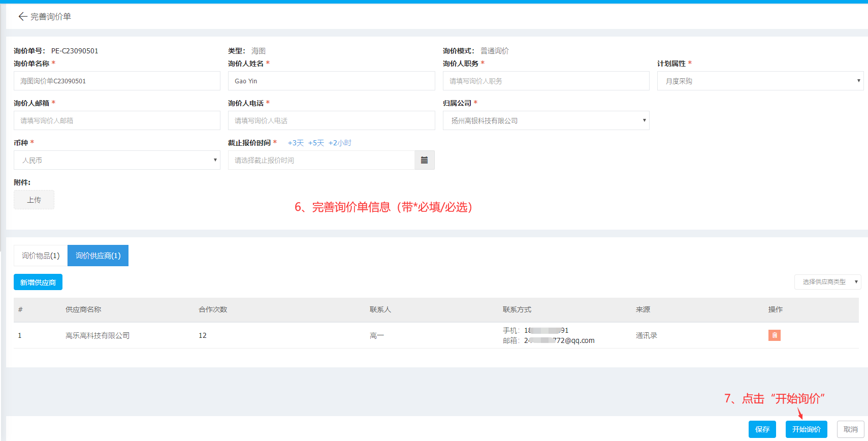Select the 询价供应商(1) tab
The height and width of the screenshot is (441, 868).
click(x=98, y=256)
